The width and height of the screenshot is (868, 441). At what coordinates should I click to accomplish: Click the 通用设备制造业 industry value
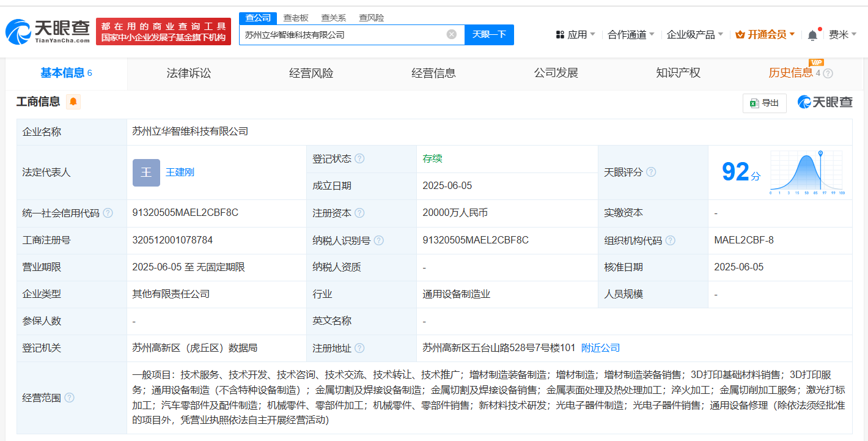coord(457,294)
